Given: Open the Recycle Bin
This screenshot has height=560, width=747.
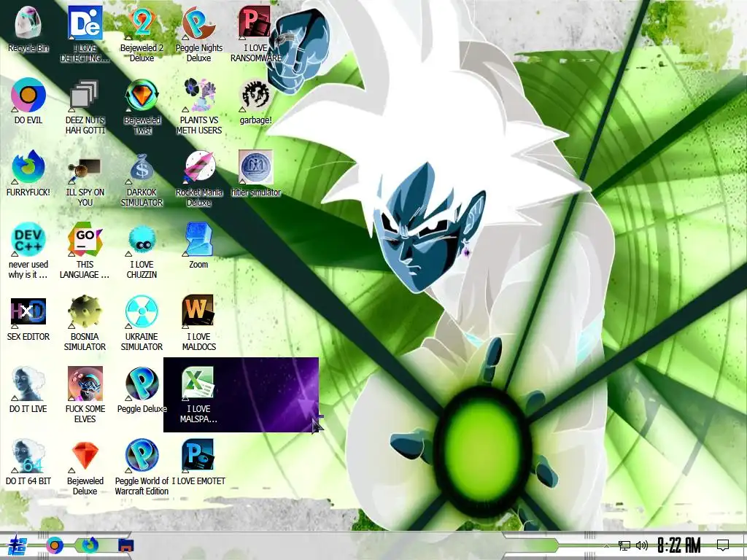Looking at the screenshot, I should pos(28,23).
